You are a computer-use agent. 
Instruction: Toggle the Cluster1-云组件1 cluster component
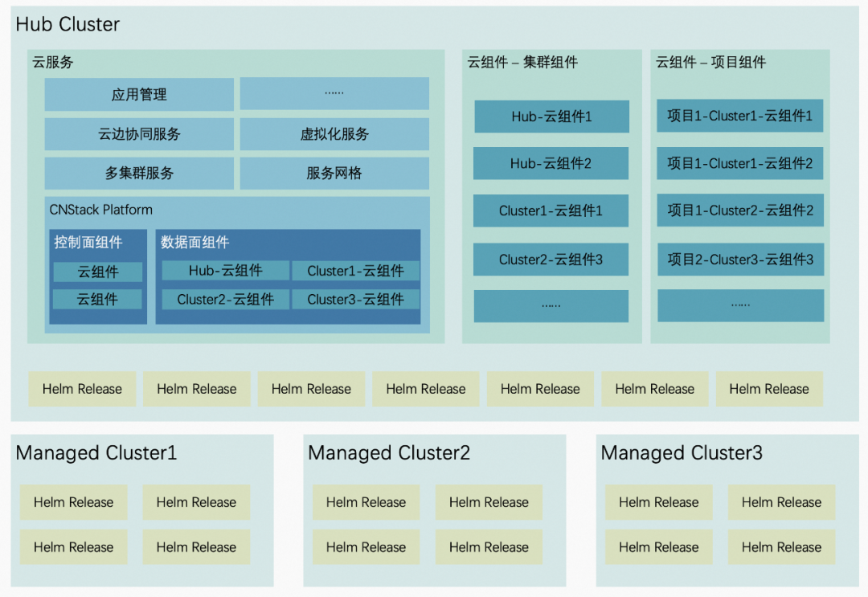click(551, 211)
